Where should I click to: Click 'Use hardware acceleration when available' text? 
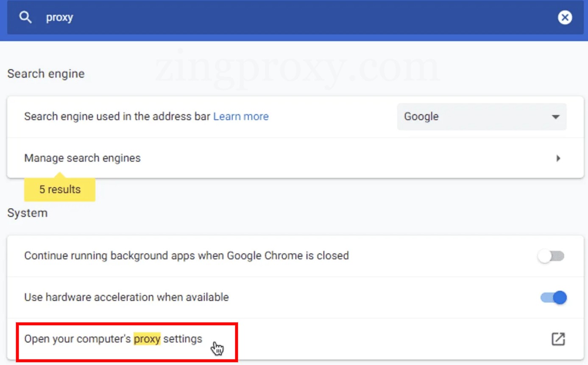point(126,297)
